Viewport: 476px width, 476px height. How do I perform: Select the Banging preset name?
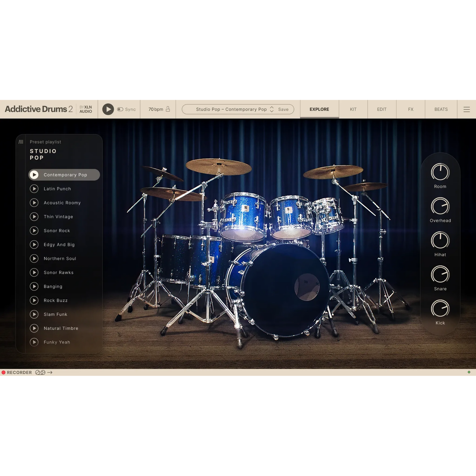tap(53, 286)
